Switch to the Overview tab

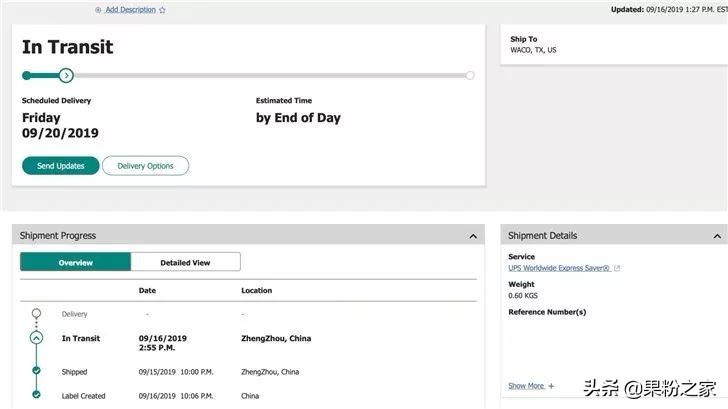pyautogui.click(x=75, y=262)
